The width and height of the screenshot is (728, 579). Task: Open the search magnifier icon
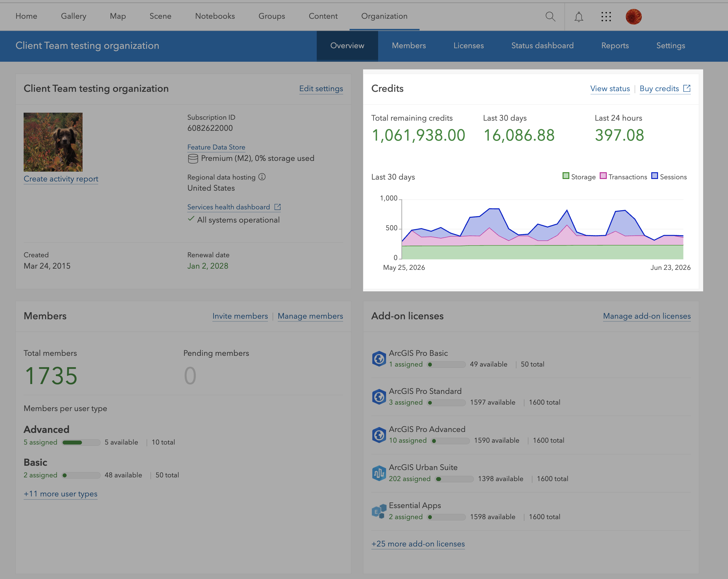[x=550, y=16]
